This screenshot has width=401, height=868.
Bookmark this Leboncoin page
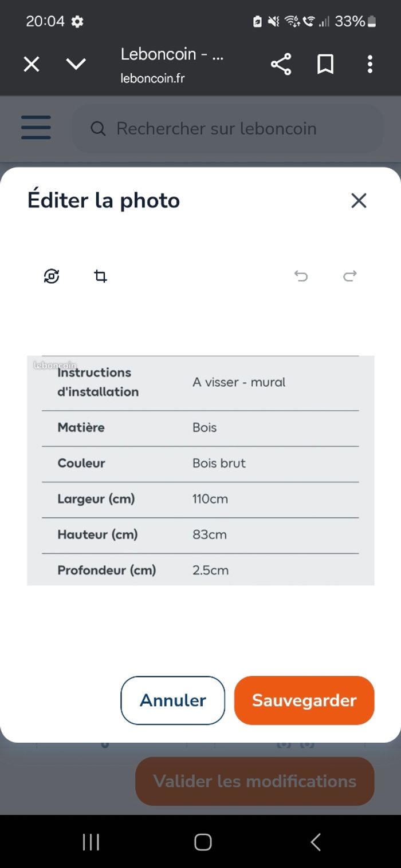[x=325, y=64]
